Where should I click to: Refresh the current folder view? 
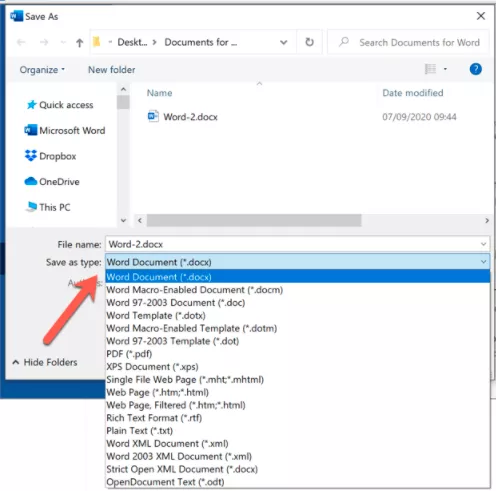[309, 42]
